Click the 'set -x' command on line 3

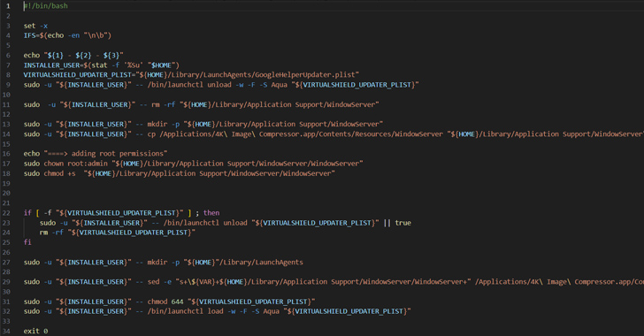tap(35, 26)
